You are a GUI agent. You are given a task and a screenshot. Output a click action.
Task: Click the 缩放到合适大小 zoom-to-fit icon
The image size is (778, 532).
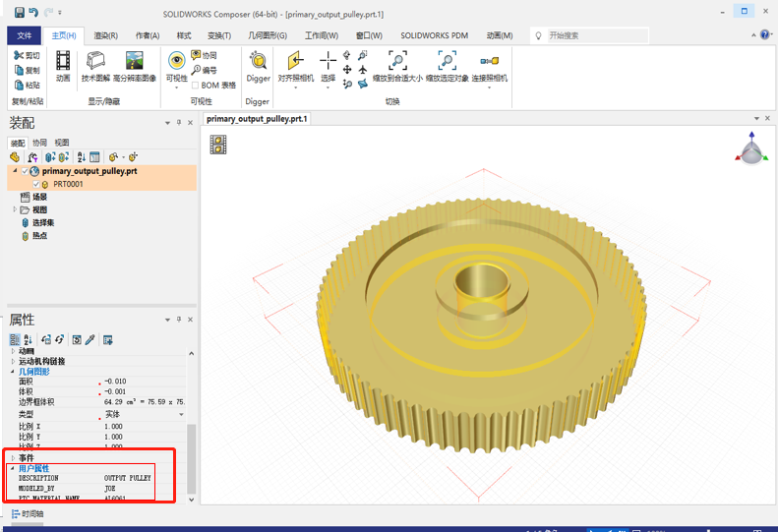(397, 60)
